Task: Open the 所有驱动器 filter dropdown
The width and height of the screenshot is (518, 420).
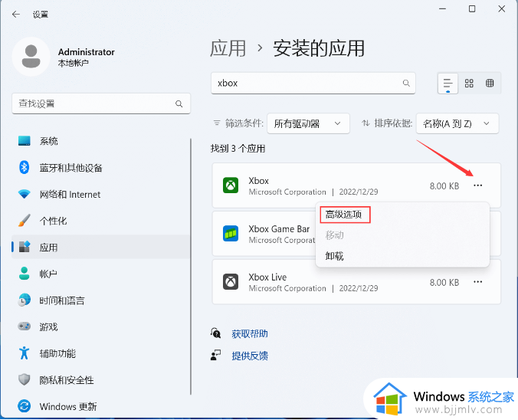Action: [308, 123]
